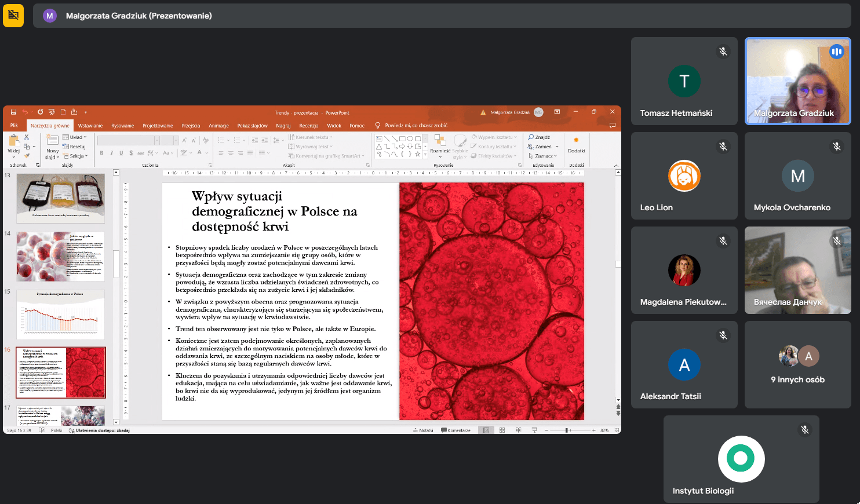Click Ułatwienia dostępu: zbadaj status
The width and height of the screenshot is (860, 504).
point(99,430)
